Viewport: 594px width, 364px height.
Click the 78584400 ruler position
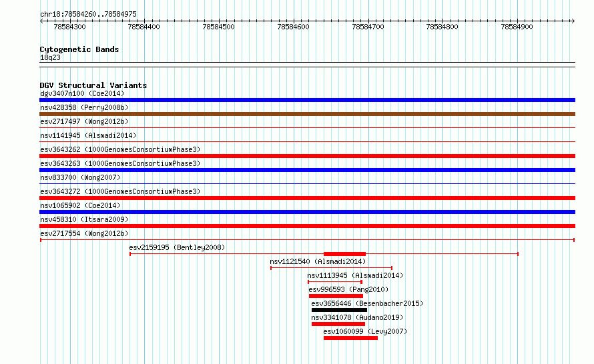click(x=144, y=27)
